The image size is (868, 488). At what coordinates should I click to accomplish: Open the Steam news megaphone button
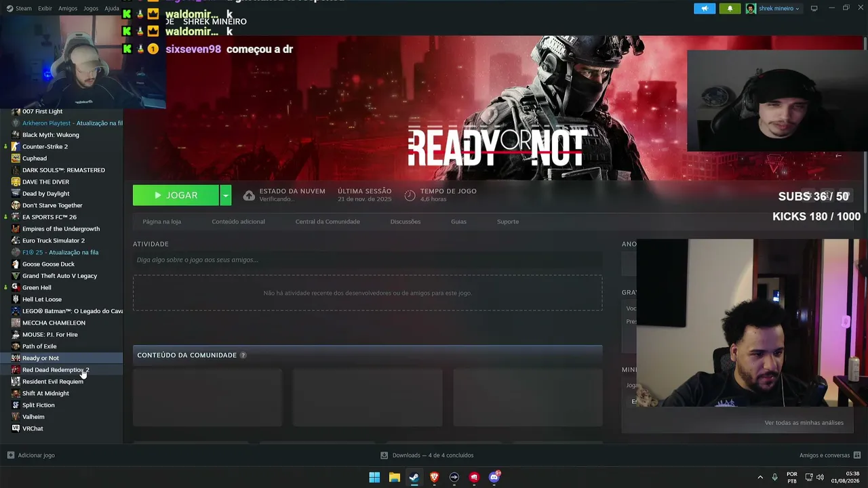click(x=705, y=9)
